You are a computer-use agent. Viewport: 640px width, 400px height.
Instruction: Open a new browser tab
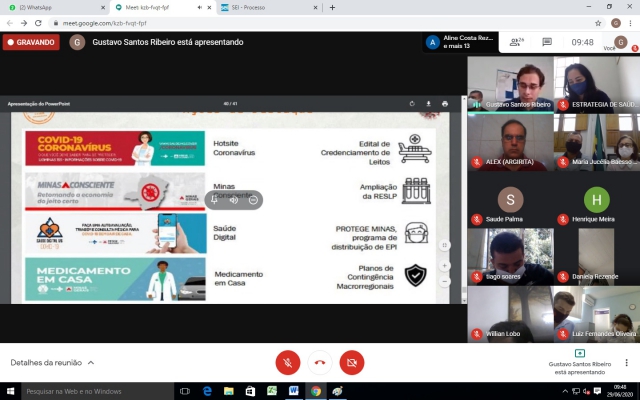pyautogui.click(x=332, y=7)
